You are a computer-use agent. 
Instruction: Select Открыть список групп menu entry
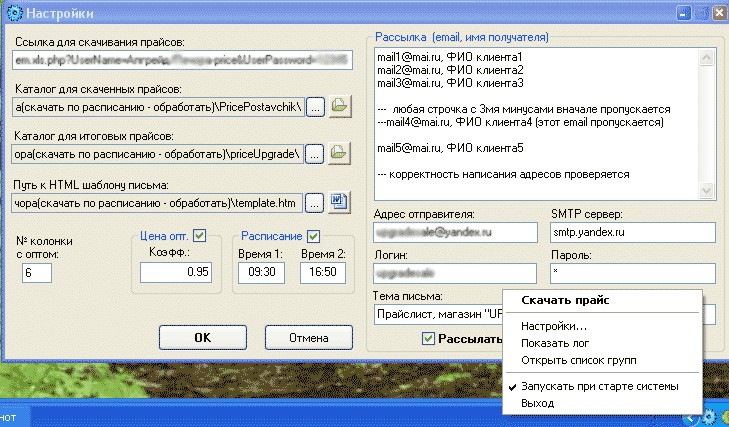point(578,360)
